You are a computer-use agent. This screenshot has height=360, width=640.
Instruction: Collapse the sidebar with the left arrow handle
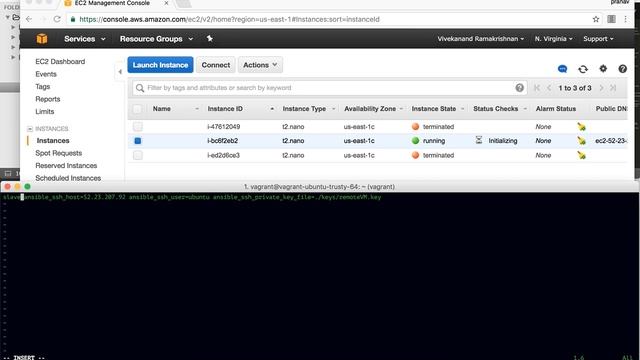(x=120, y=72)
